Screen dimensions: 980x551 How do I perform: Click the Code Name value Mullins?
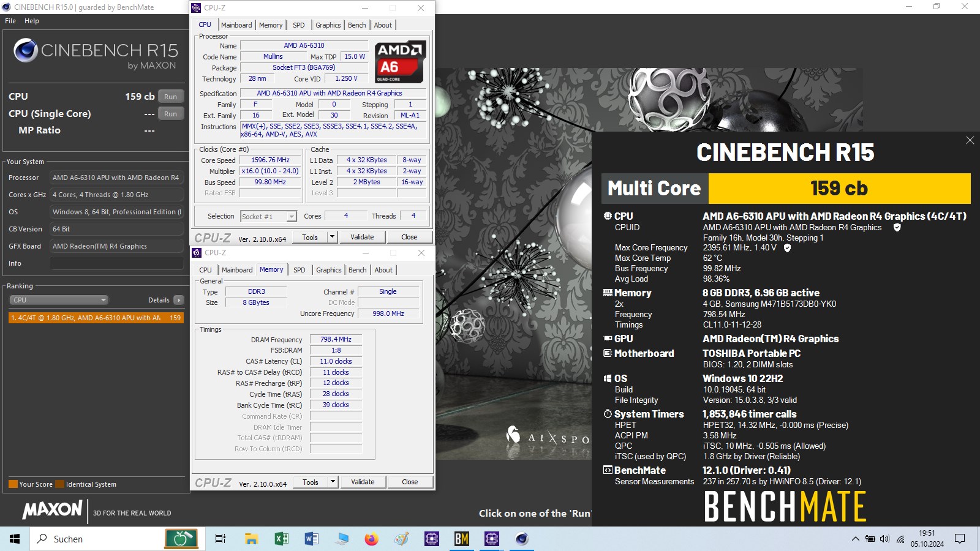(x=273, y=56)
